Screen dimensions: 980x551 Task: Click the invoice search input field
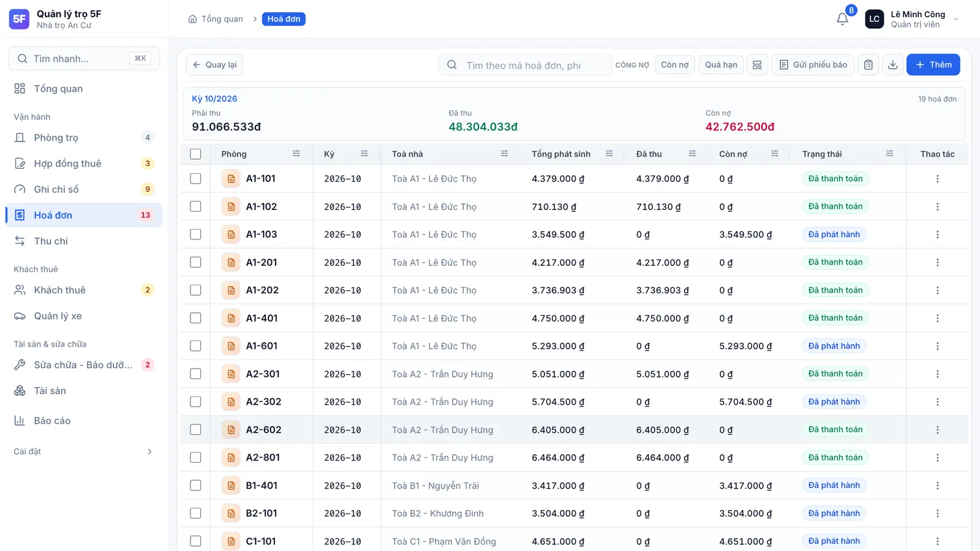pyautogui.click(x=525, y=65)
